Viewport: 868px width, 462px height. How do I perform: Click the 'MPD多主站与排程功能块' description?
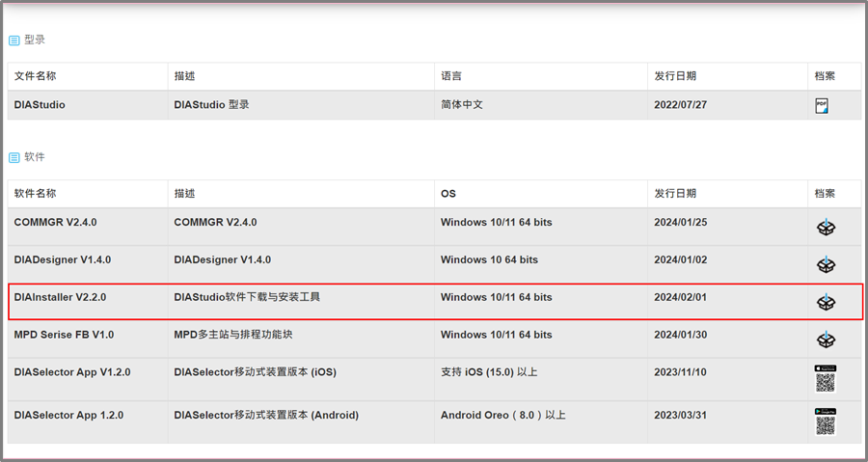click(233, 335)
